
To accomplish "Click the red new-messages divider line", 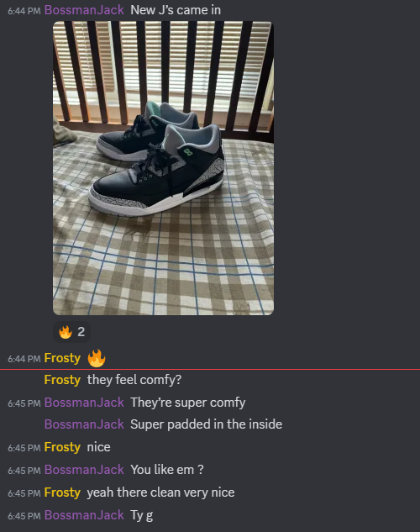I will pyautogui.click(x=210, y=369).
